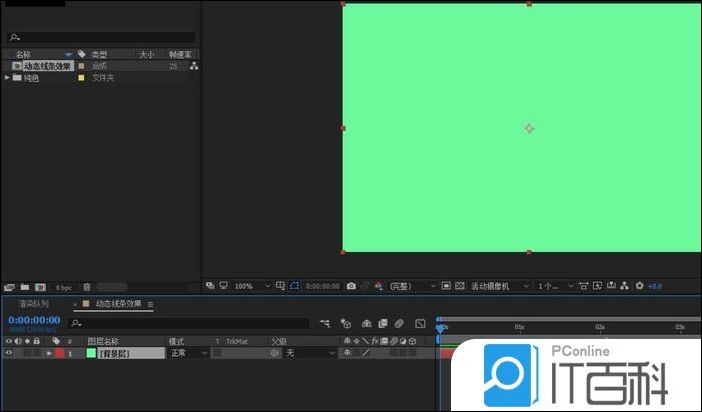Click the snapshot camera icon in viewer
The image size is (702, 412).
pyautogui.click(x=351, y=286)
